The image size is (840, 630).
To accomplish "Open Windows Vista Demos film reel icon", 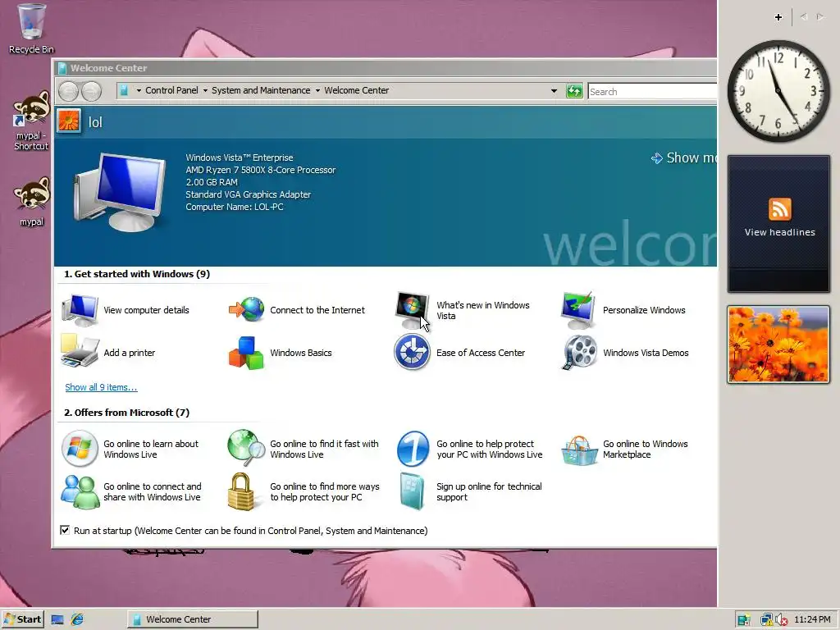I will pos(579,353).
